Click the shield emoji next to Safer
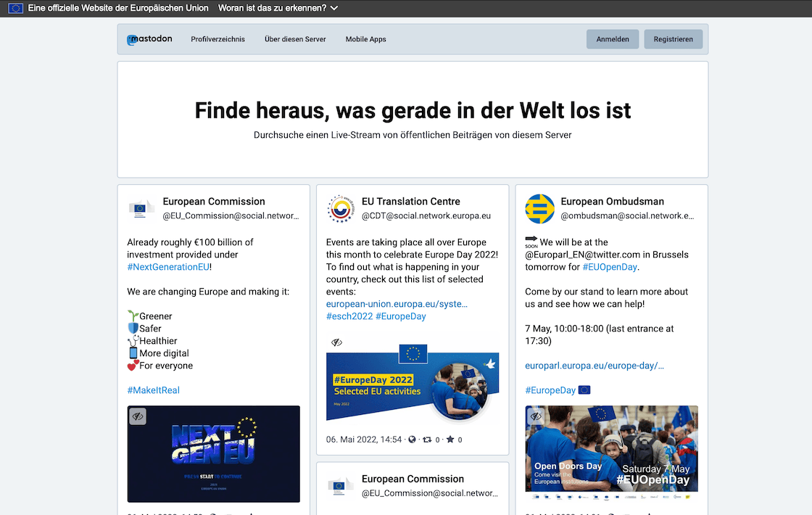This screenshot has height=515, width=812. 133,329
